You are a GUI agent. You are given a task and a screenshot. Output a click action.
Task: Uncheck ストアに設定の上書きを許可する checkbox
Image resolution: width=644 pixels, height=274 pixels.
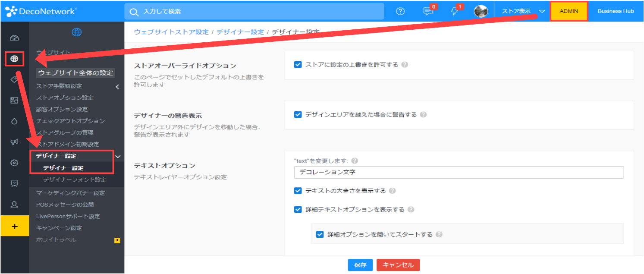point(298,65)
